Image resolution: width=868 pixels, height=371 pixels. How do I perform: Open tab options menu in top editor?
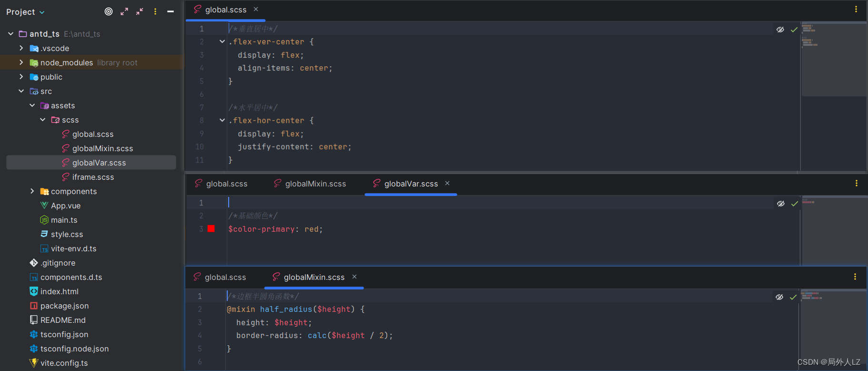856,9
